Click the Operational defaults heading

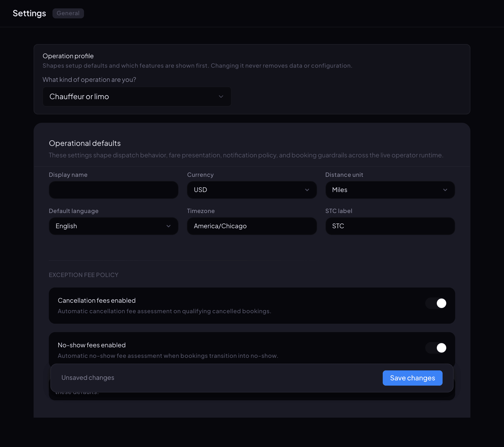85,143
